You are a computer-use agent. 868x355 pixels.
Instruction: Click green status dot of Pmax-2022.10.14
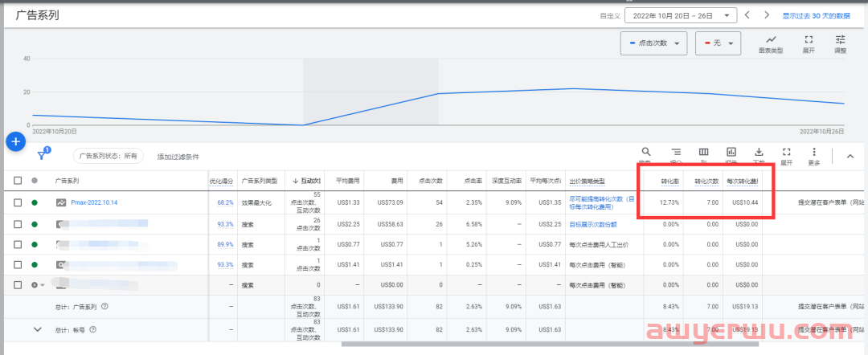[x=35, y=203]
